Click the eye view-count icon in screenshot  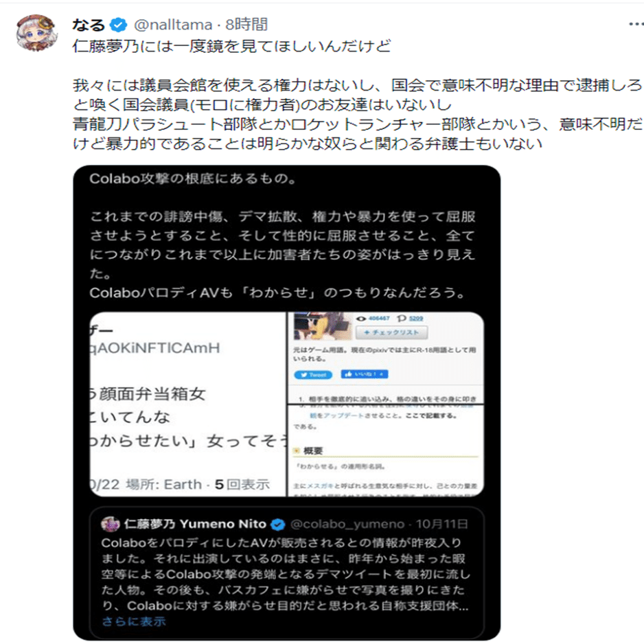click(x=360, y=319)
